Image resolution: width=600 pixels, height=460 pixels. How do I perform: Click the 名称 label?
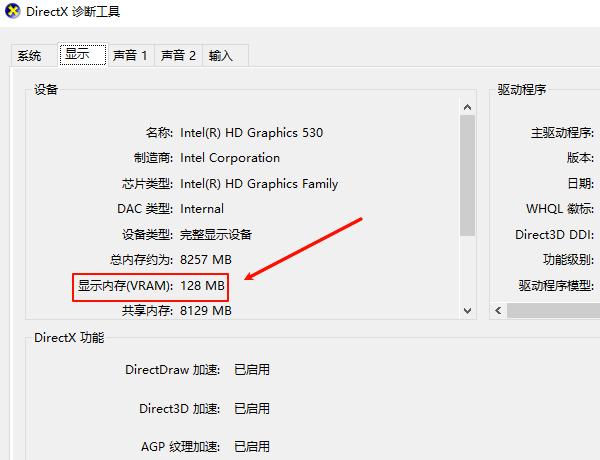pyautogui.click(x=159, y=133)
